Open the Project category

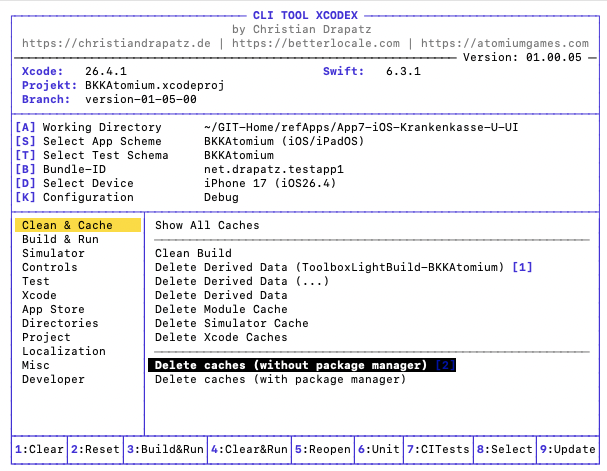point(46,337)
